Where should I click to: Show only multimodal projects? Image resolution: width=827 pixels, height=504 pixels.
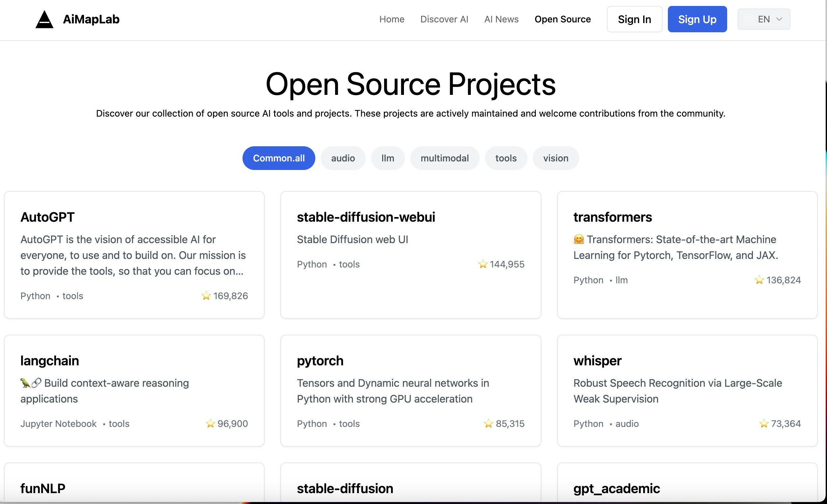(x=444, y=158)
